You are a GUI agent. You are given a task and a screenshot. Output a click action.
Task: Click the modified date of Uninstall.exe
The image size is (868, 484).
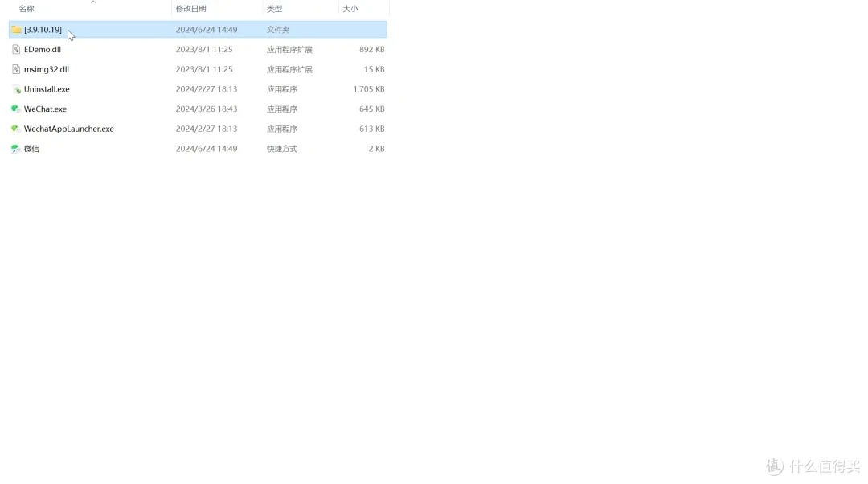pyautogui.click(x=207, y=89)
